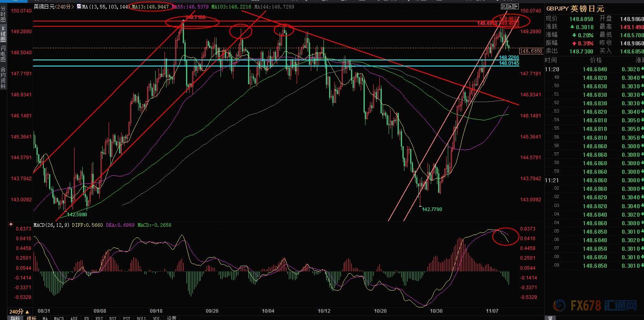Switch indicator to PSY
The image size is (644, 320).
coord(126,318)
